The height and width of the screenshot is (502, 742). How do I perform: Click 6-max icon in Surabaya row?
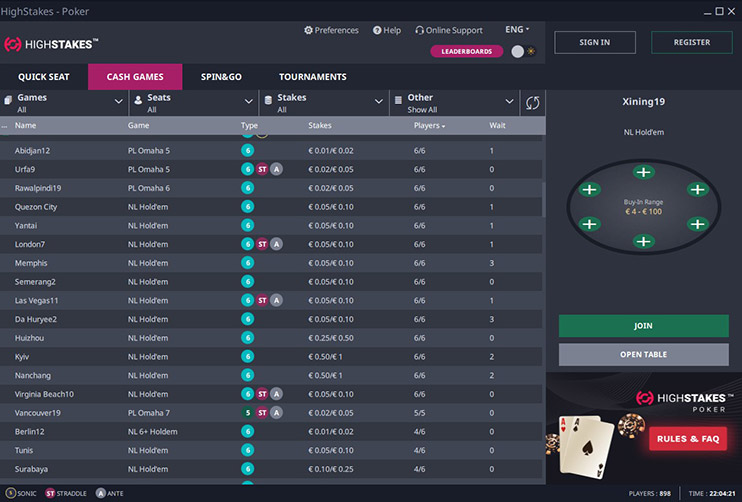pos(247,469)
